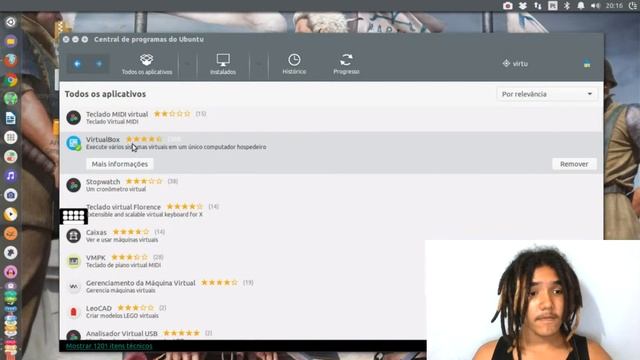The image size is (640, 360).
Task: Click the 'Um cronômetro virtual' description
Action: tap(116, 189)
